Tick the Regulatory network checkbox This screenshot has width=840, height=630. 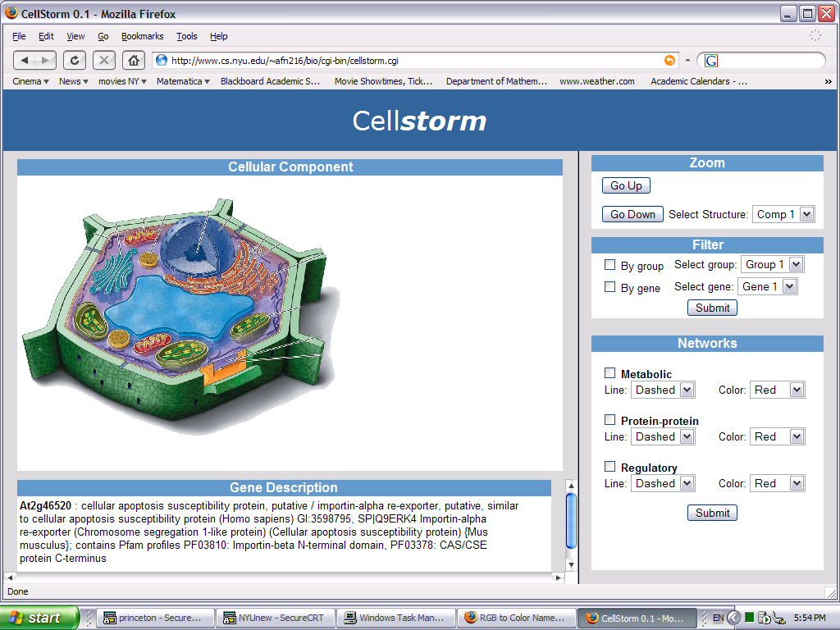[x=609, y=467]
